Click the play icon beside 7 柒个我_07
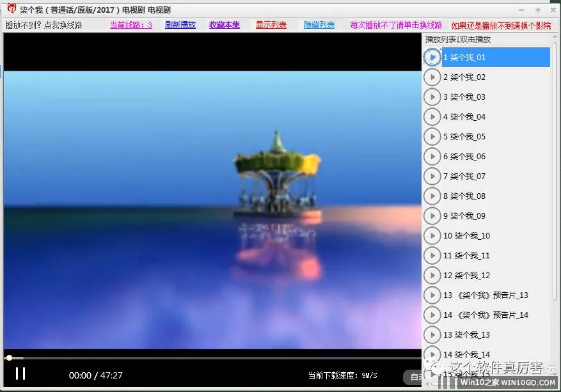Image resolution: width=561 pixels, height=392 pixels. (x=432, y=176)
